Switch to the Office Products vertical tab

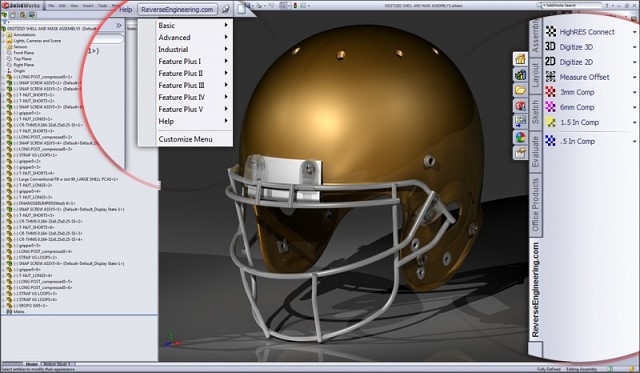[536, 204]
